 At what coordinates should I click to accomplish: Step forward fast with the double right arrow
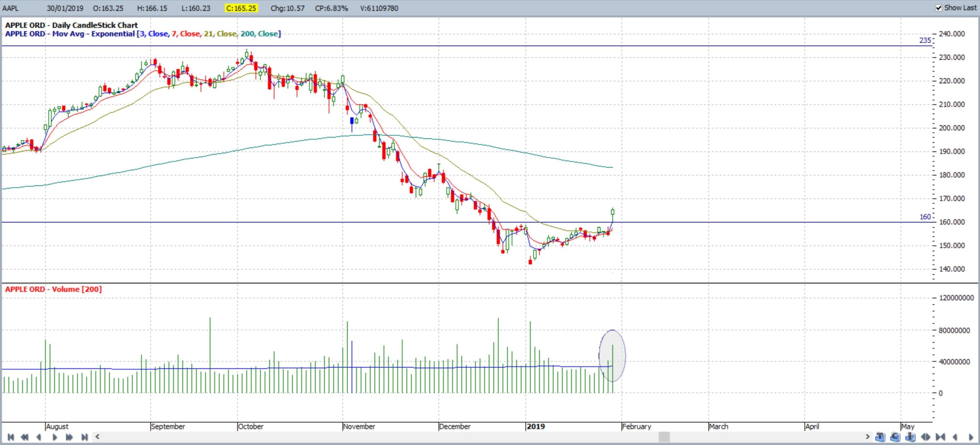69,437
